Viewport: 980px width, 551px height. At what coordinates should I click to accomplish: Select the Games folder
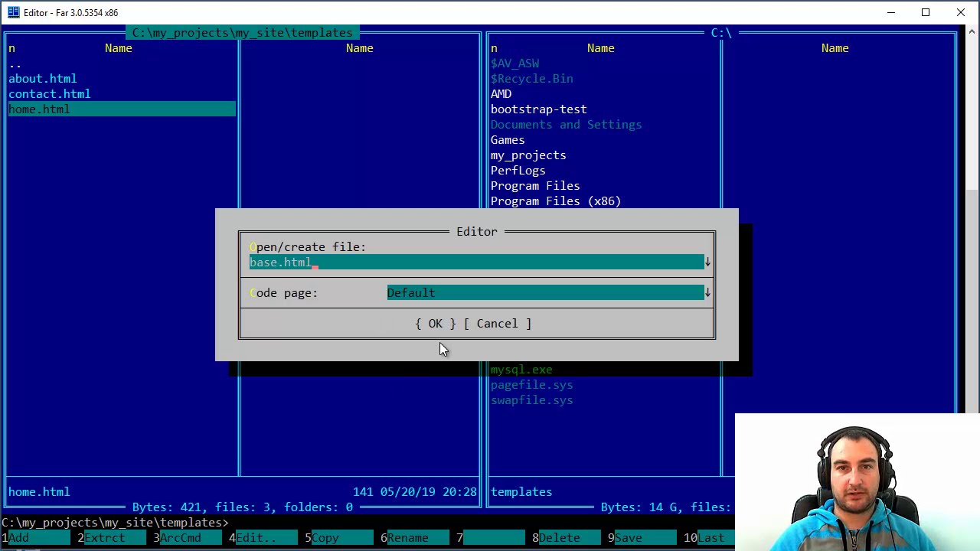(x=508, y=140)
